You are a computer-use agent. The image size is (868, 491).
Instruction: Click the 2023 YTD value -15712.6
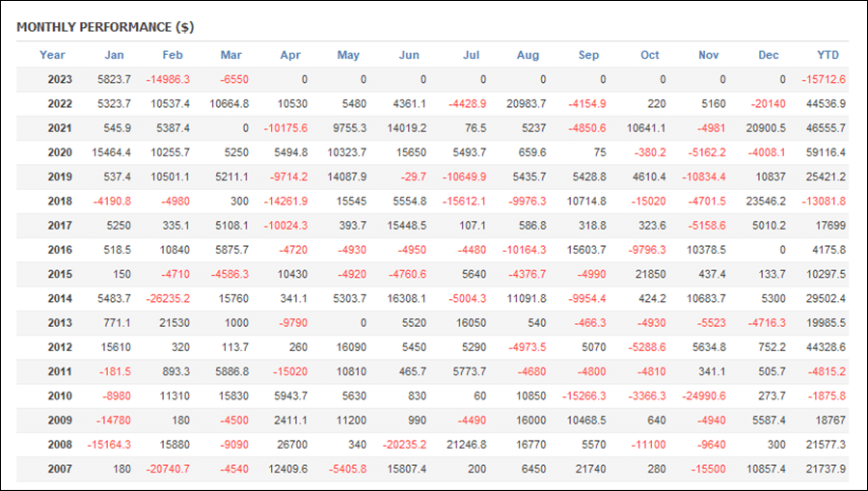824,79
